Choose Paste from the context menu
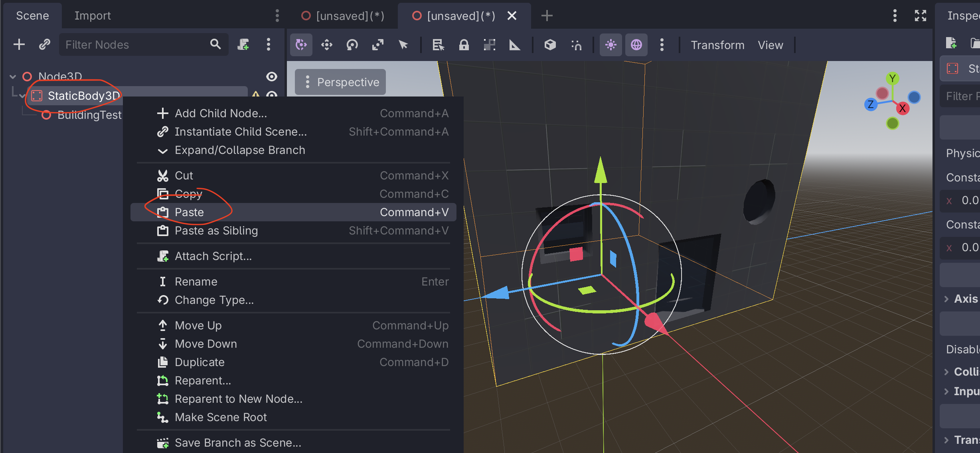Screen dimensions: 980x453 [x=189, y=212]
